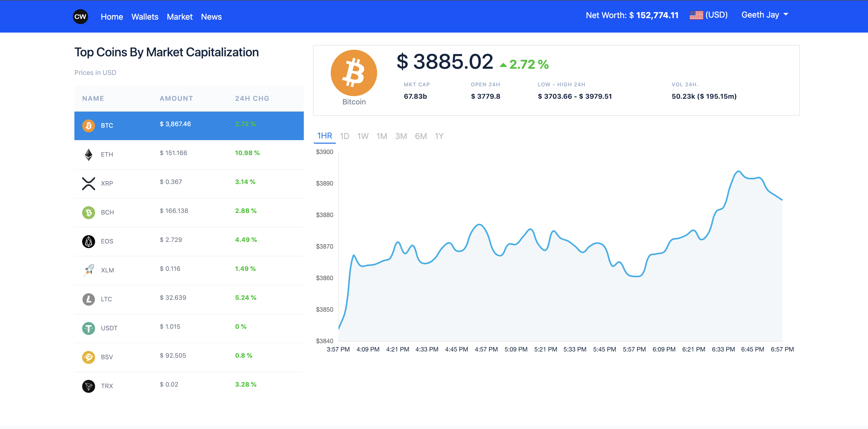Click the Bitcoin Cash green icon
Viewport: 868px width, 429px height.
coord(88,213)
